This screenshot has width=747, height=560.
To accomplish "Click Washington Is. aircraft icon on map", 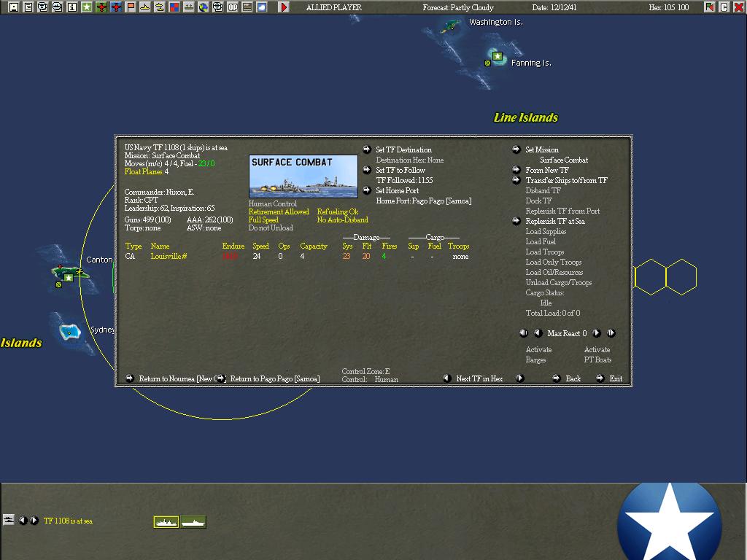I will [450, 26].
